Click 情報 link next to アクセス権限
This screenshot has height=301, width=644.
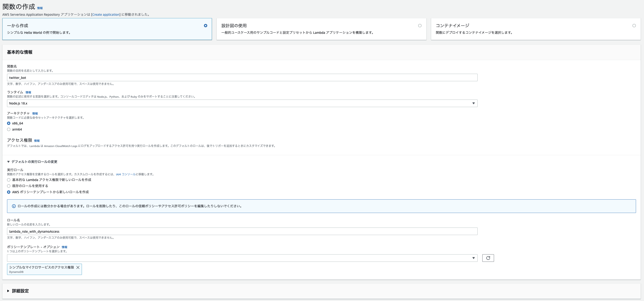[37, 141]
